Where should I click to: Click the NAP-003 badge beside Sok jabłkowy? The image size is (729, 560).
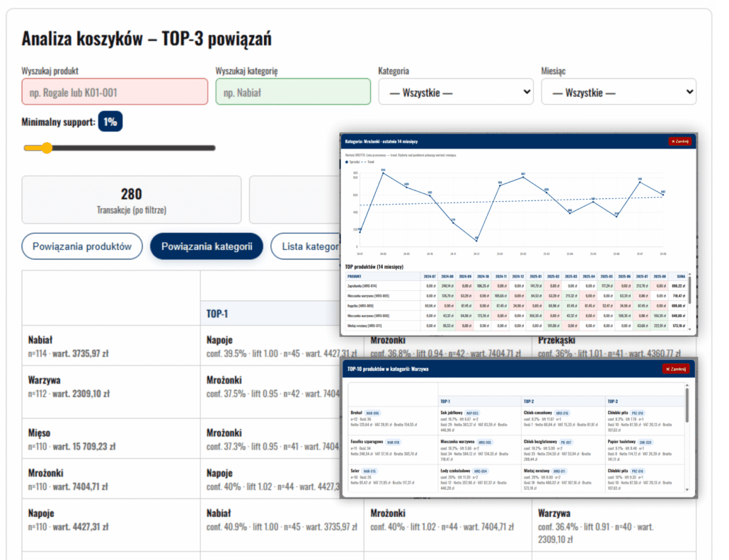click(x=472, y=413)
